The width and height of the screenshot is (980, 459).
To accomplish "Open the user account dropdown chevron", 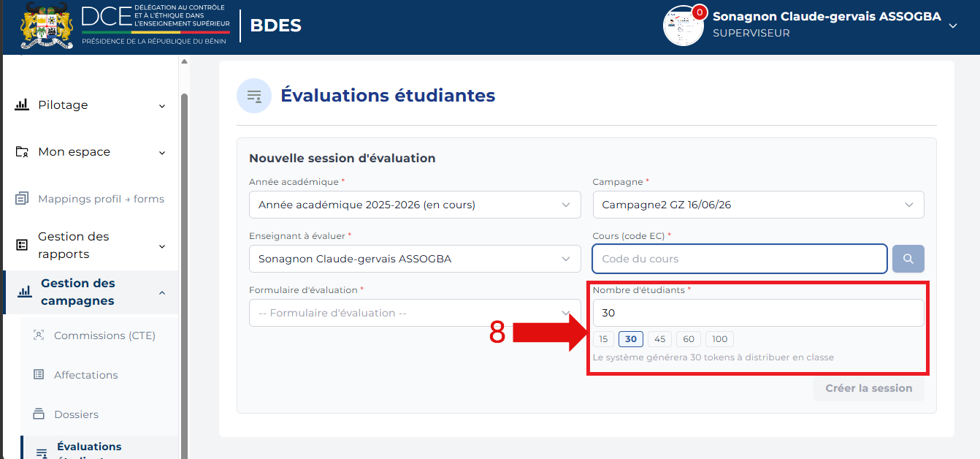I will pyautogui.click(x=952, y=26).
